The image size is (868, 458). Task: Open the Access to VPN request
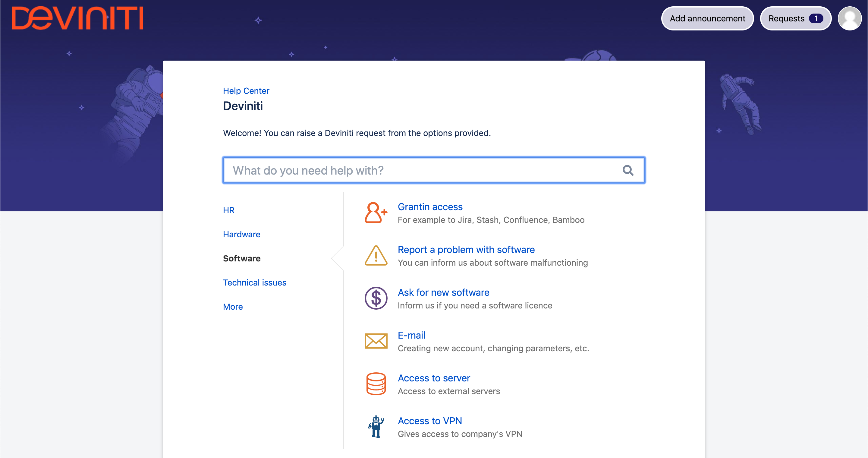tap(429, 421)
